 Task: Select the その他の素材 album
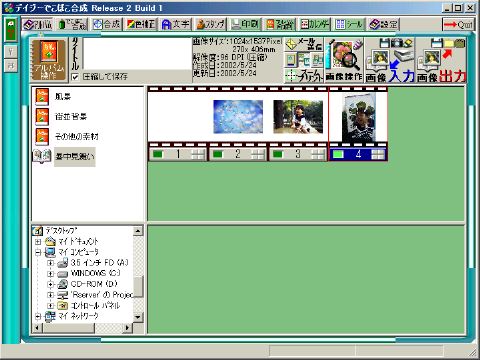tap(68, 136)
